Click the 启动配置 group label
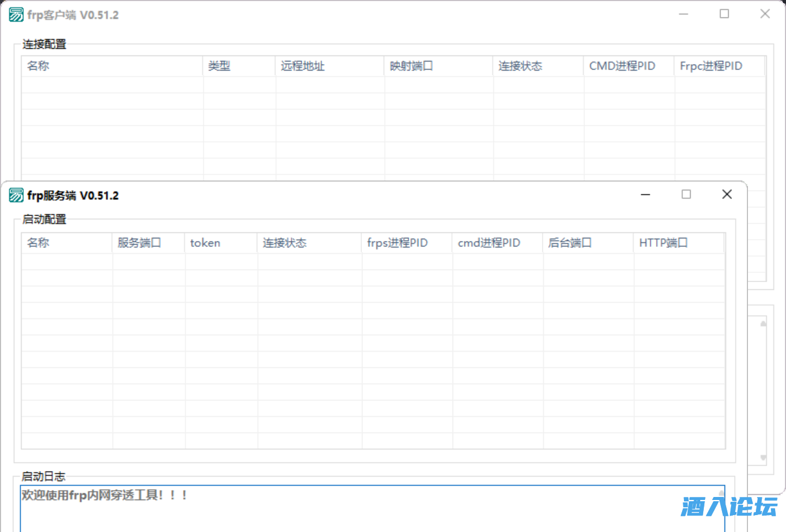 click(44, 219)
